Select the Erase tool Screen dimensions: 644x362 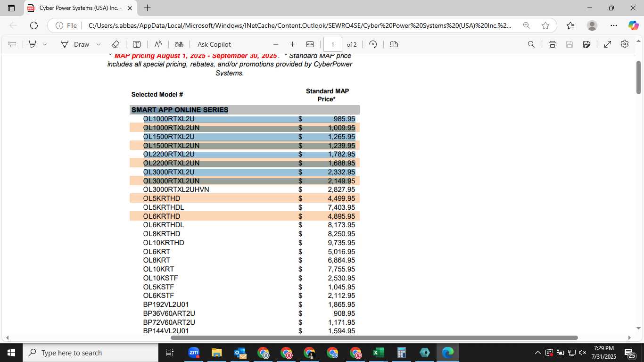(x=116, y=44)
